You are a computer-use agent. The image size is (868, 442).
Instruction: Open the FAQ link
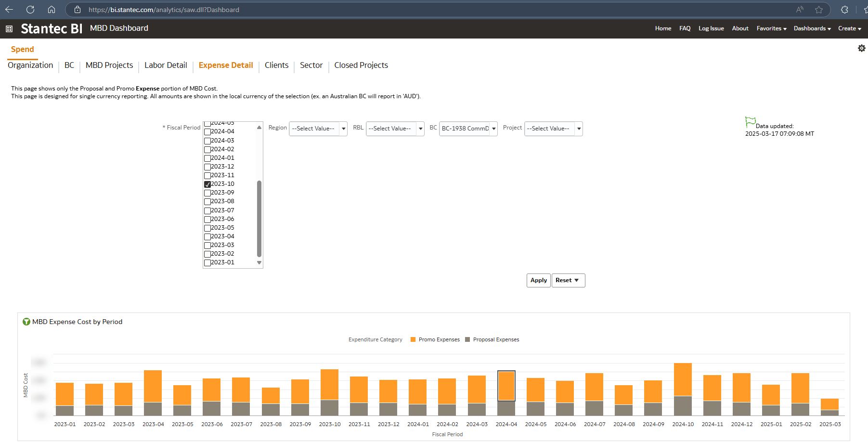pyautogui.click(x=685, y=28)
